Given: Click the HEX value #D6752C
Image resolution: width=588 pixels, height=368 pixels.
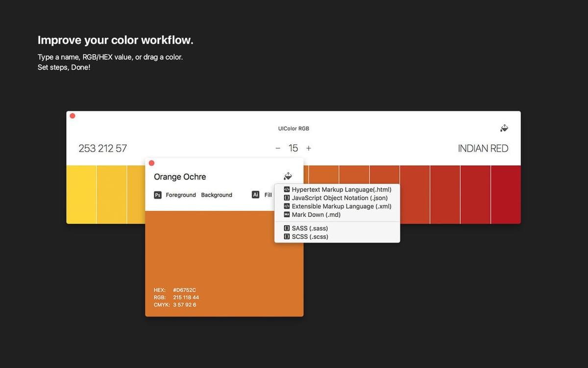Looking at the screenshot, I should [x=184, y=290].
